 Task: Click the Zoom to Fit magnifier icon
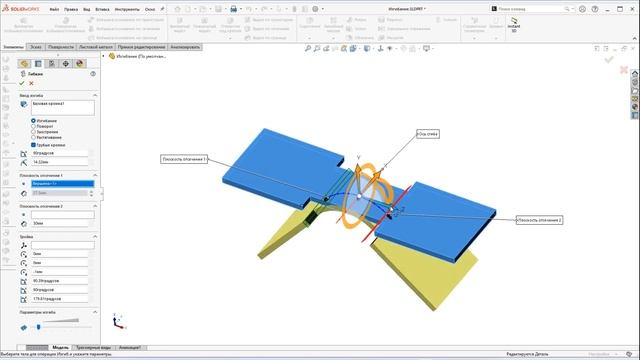point(308,49)
